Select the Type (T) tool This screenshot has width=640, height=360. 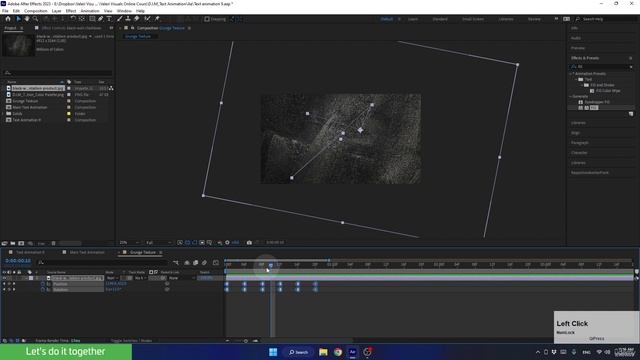tap(109, 19)
